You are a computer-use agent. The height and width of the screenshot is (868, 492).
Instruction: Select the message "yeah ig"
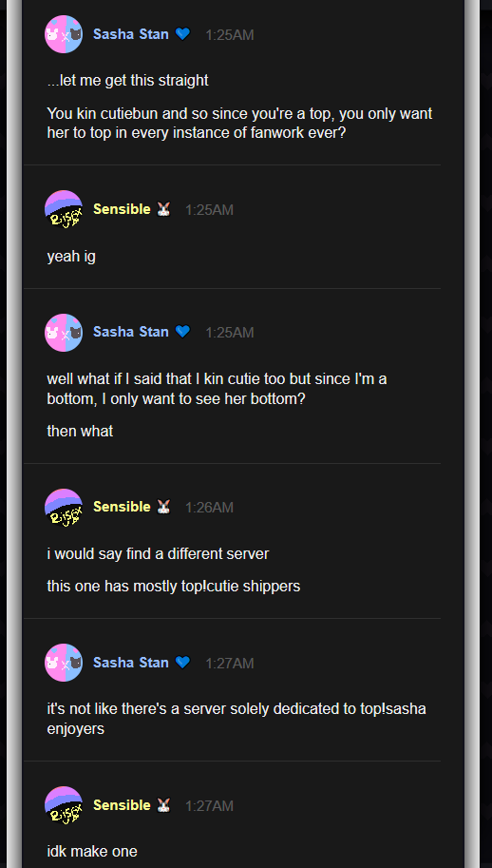71,258
